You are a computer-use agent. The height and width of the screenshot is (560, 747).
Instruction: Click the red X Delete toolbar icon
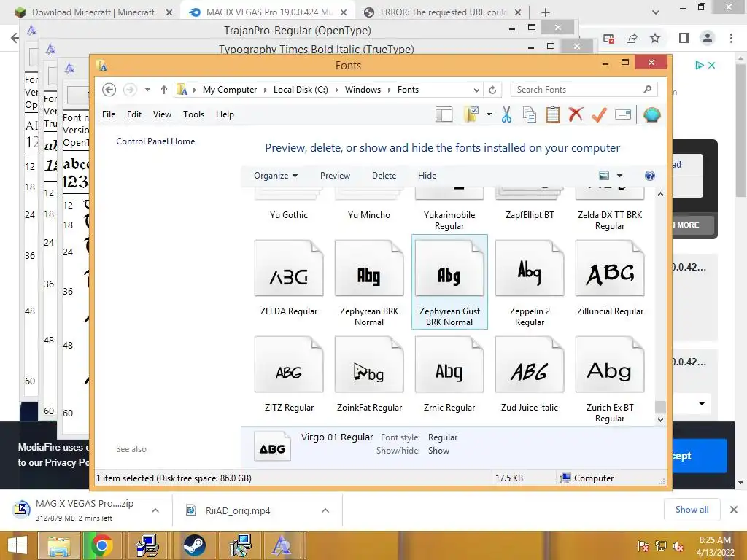[576, 114]
